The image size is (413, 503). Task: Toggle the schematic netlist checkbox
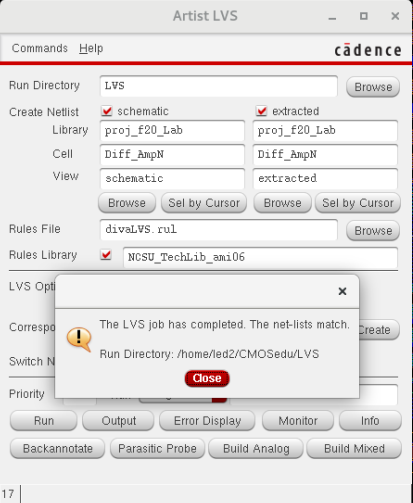point(107,111)
